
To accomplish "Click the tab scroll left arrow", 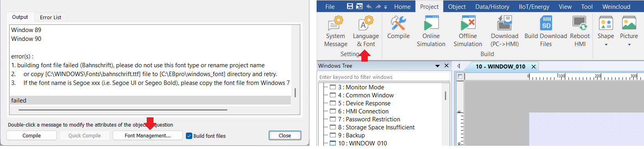I will pyautogui.click(x=459, y=66).
